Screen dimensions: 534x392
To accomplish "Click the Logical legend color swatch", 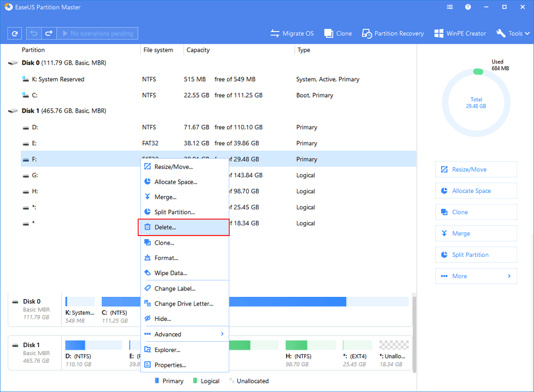I will point(195,380).
